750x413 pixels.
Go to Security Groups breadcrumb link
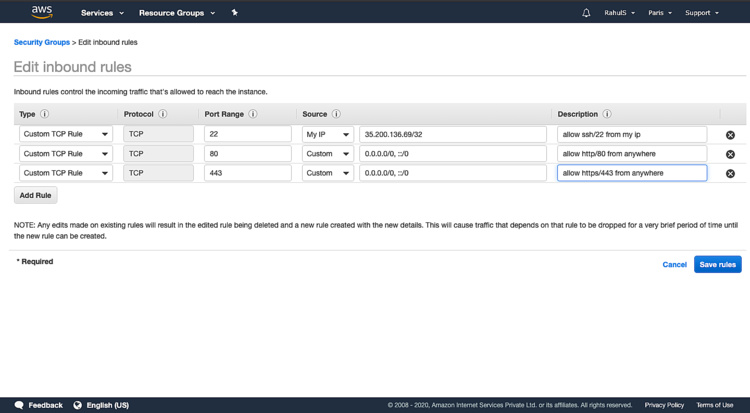[42, 42]
